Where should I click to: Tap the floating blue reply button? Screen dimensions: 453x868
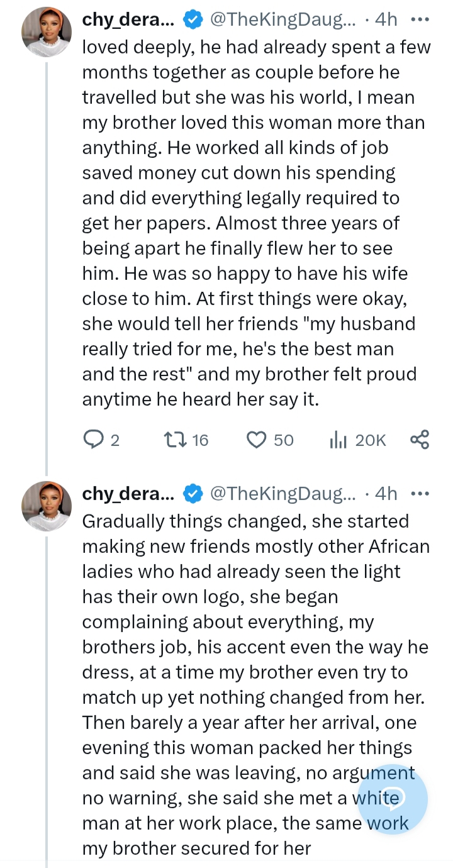coord(393,799)
